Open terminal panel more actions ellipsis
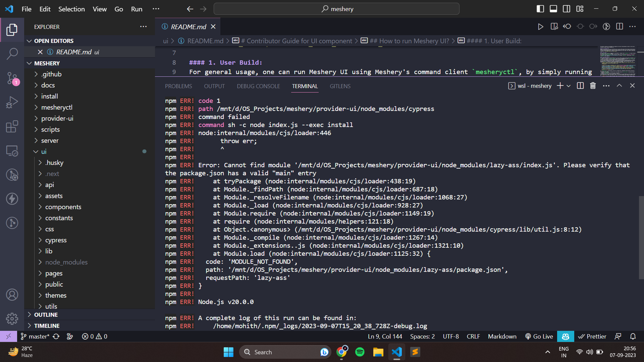The width and height of the screenshot is (644, 362). (606, 86)
